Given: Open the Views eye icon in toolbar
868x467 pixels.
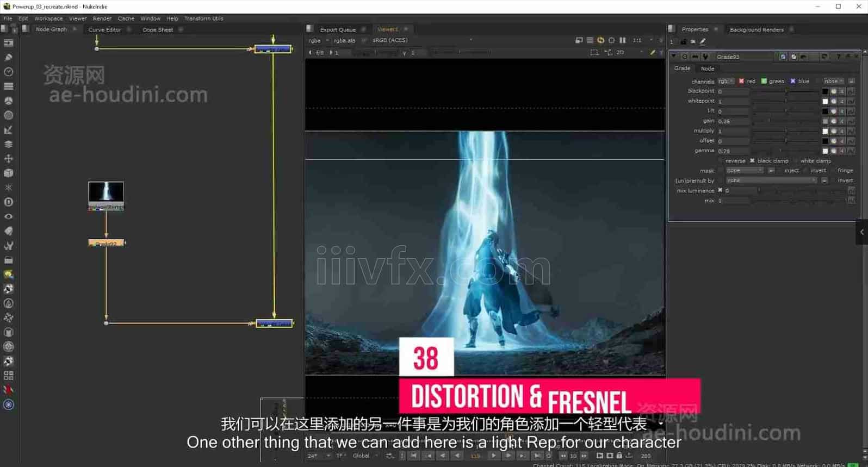Looking at the screenshot, I should tap(9, 216).
